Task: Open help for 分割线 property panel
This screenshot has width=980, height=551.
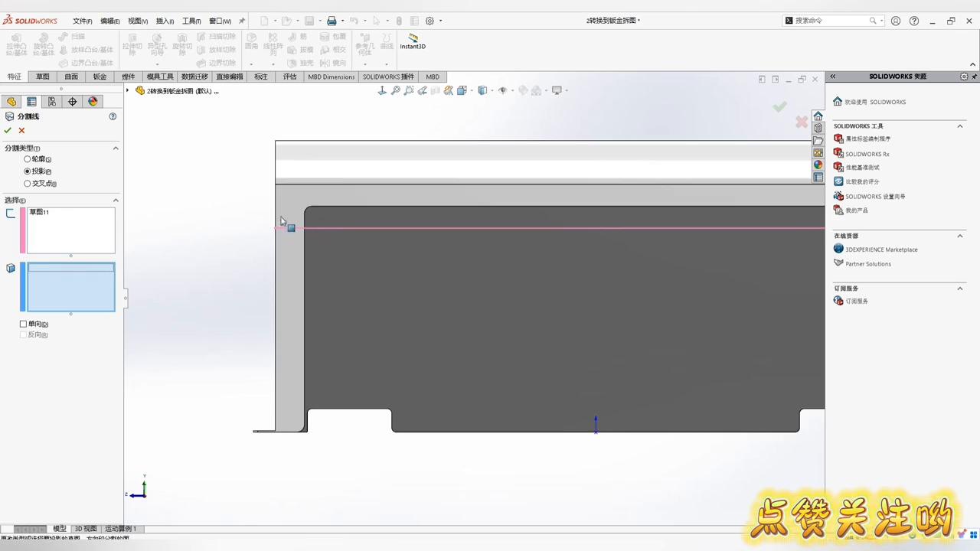Action: (113, 116)
